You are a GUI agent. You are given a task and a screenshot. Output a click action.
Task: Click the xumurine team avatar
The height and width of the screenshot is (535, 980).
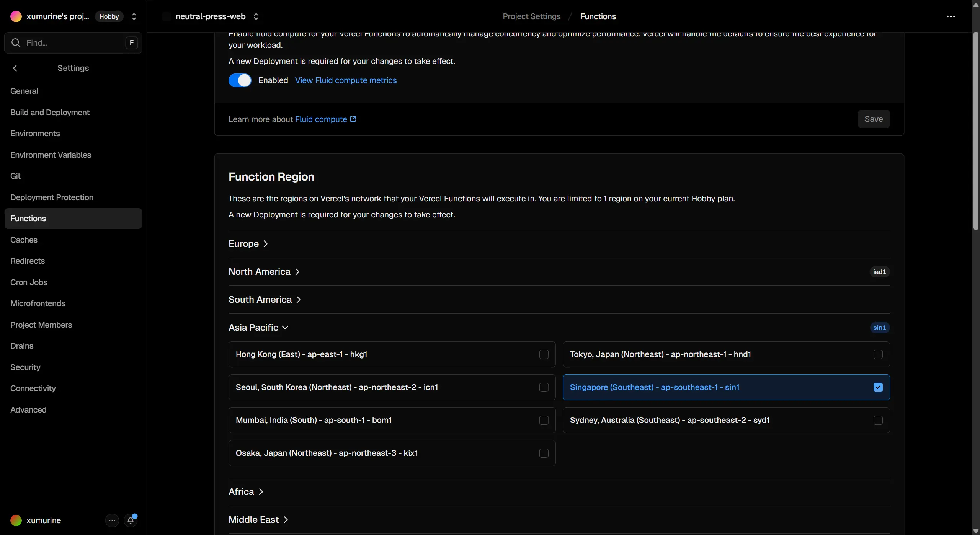(x=16, y=16)
